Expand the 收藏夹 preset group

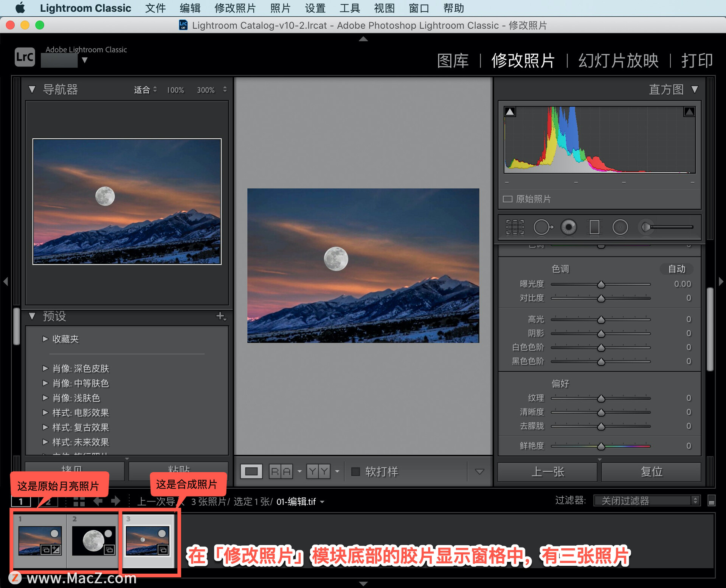(x=45, y=339)
